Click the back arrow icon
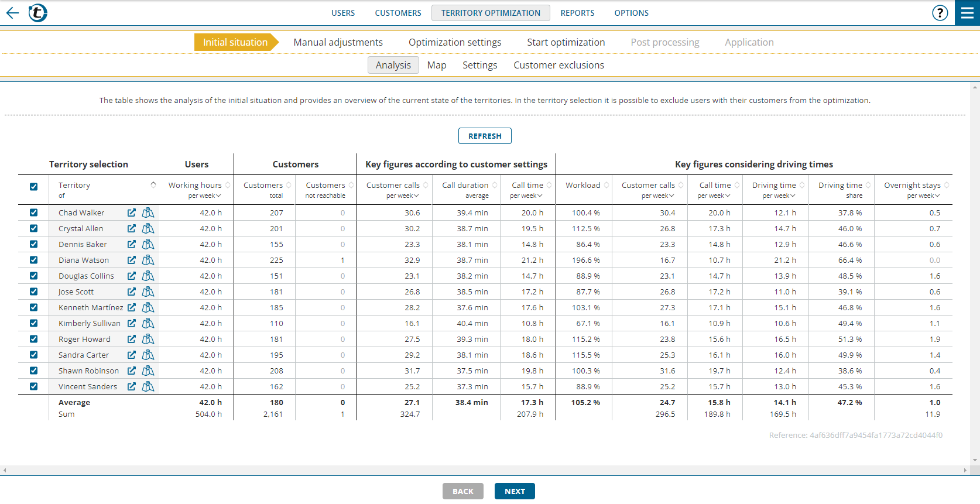 click(x=12, y=13)
